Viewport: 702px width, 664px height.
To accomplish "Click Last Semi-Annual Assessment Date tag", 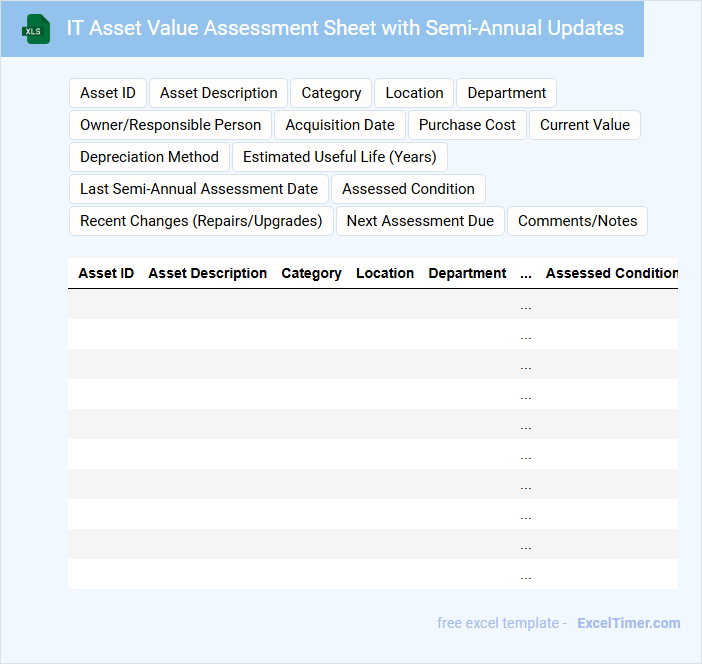I will (x=199, y=189).
